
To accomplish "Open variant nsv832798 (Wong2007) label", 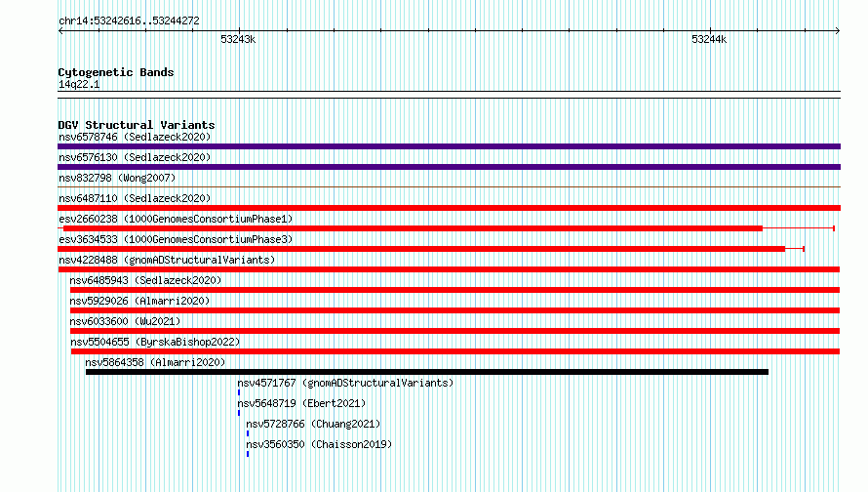I will click(117, 178).
